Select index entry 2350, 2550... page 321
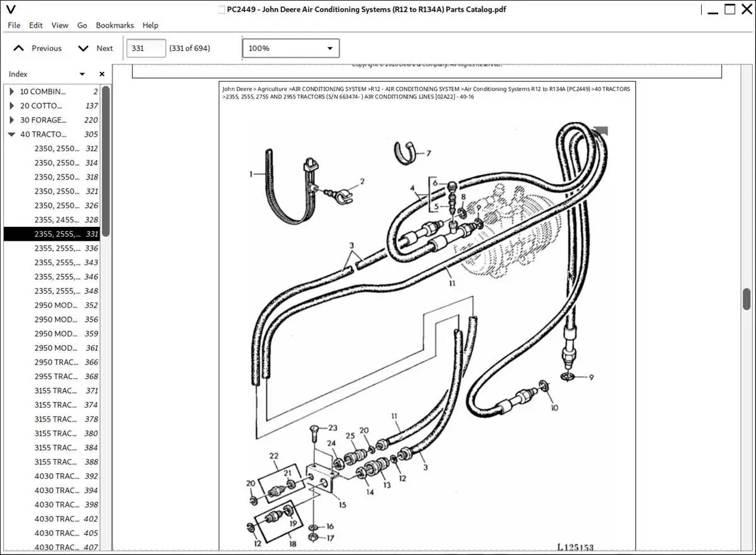The image size is (756, 555). (x=52, y=192)
